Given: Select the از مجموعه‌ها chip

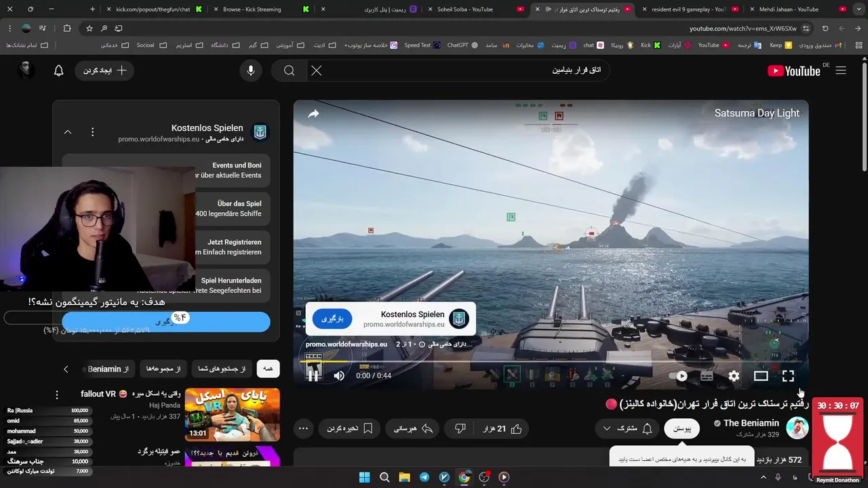Looking at the screenshot, I should coord(163,369).
